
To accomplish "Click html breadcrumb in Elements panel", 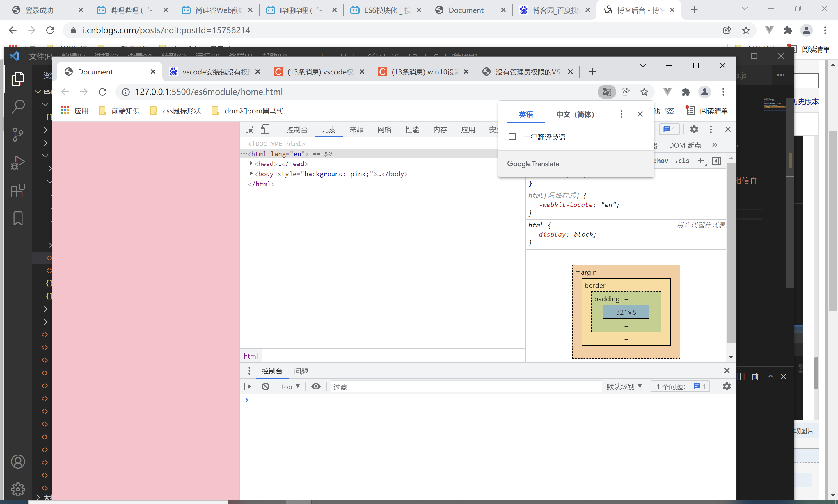I will (x=251, y=356).
